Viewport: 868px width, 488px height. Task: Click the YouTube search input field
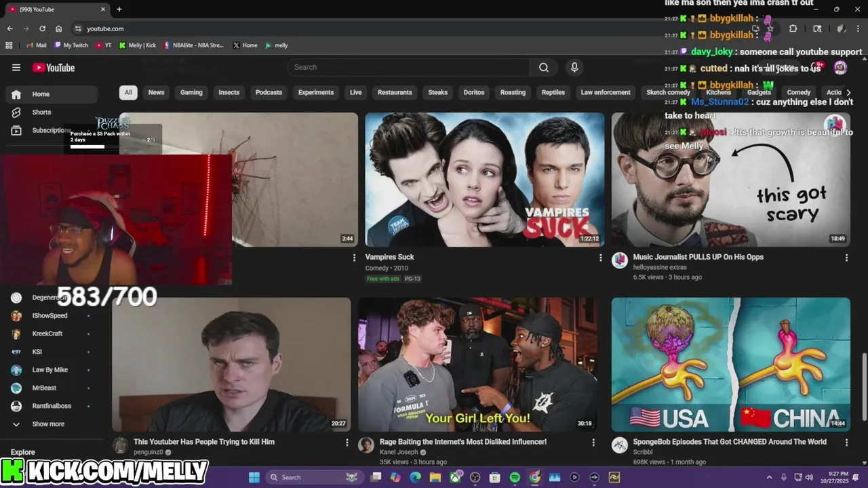point(409,67)
